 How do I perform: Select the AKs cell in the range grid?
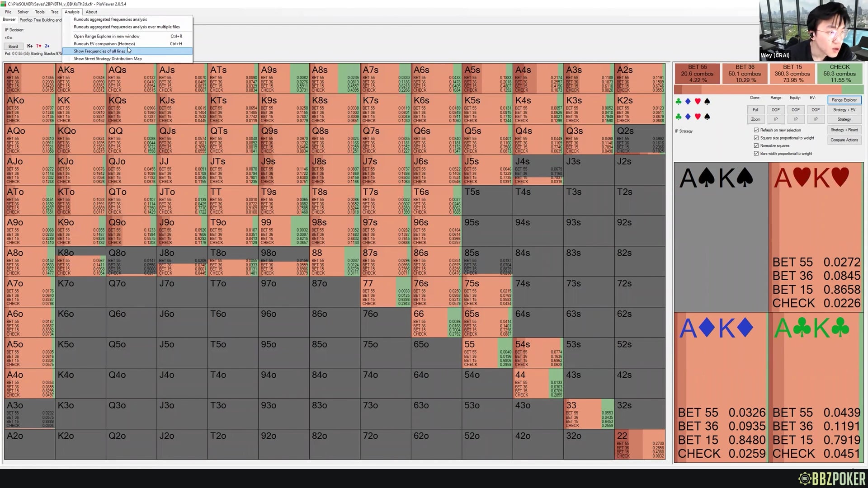80,79
